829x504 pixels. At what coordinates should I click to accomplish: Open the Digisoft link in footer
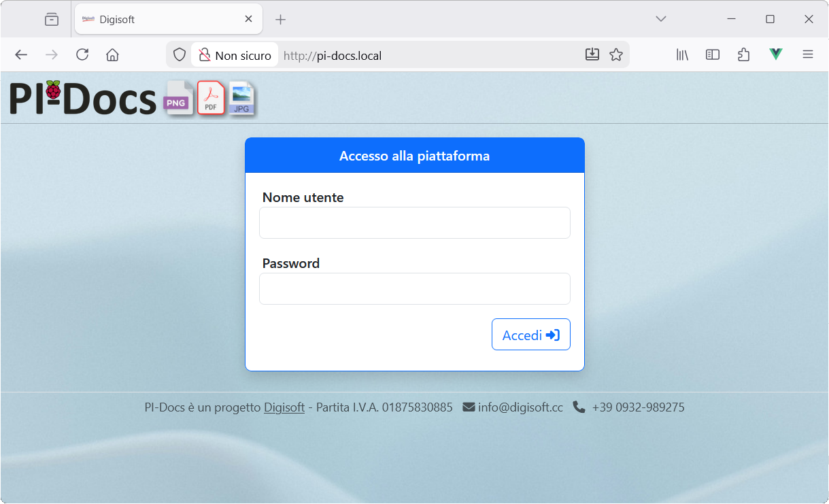284,407
